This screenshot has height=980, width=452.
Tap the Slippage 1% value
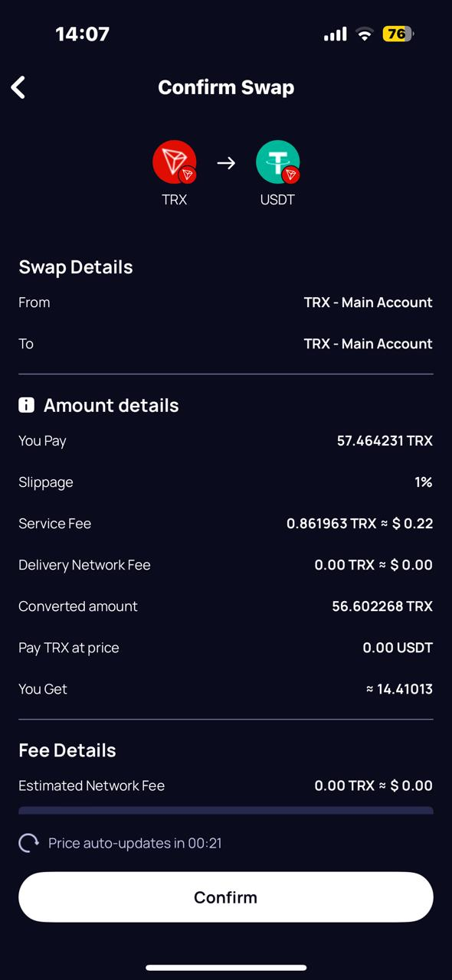(x=424, y=482)
